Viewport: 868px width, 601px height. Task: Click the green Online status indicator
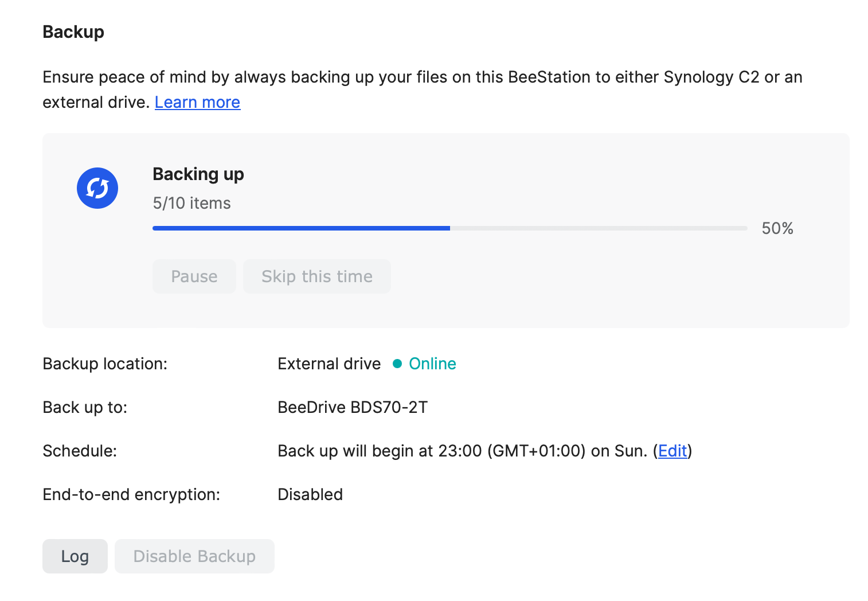tap(425, 364)
